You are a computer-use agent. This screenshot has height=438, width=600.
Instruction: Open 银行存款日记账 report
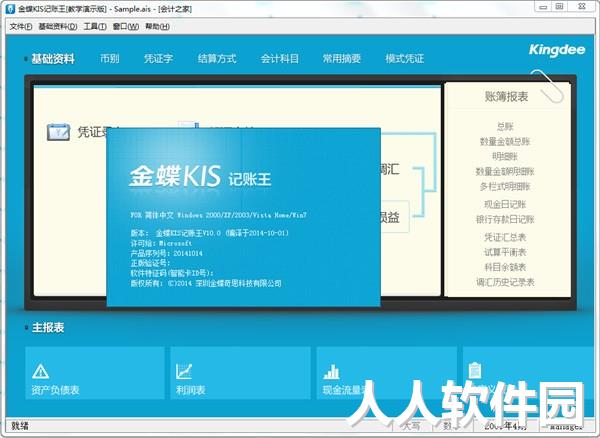pyautogui.click(x=505, y=220)
